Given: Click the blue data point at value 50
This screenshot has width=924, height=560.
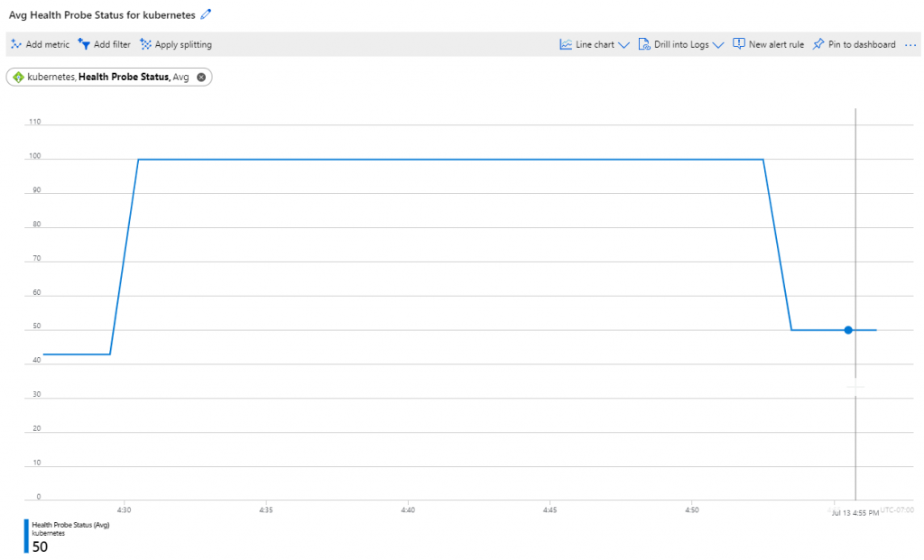Looking at the screenshot, I should (x=848, y=330).
